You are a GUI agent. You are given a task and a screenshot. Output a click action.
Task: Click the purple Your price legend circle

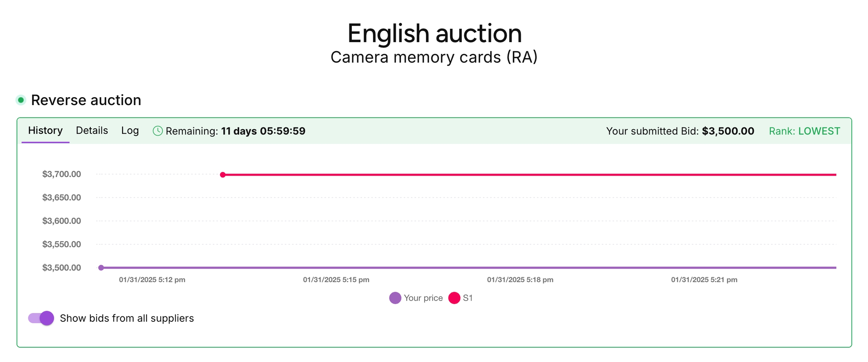395,298
